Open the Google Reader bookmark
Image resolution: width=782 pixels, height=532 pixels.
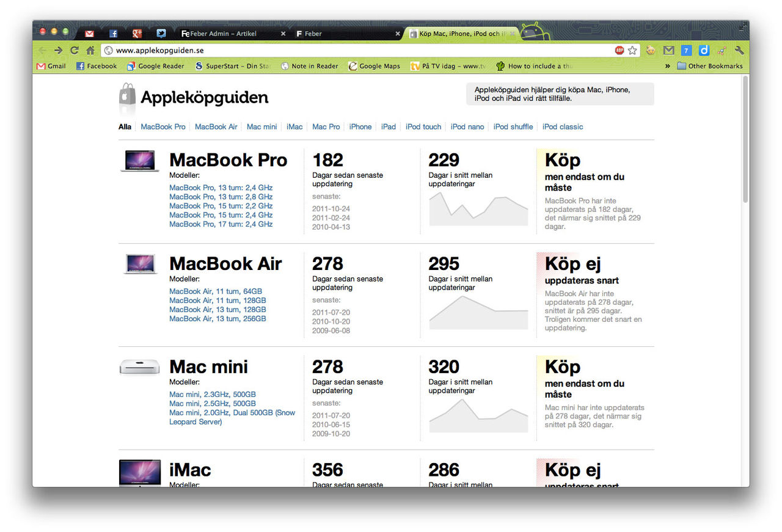(156, 66)
